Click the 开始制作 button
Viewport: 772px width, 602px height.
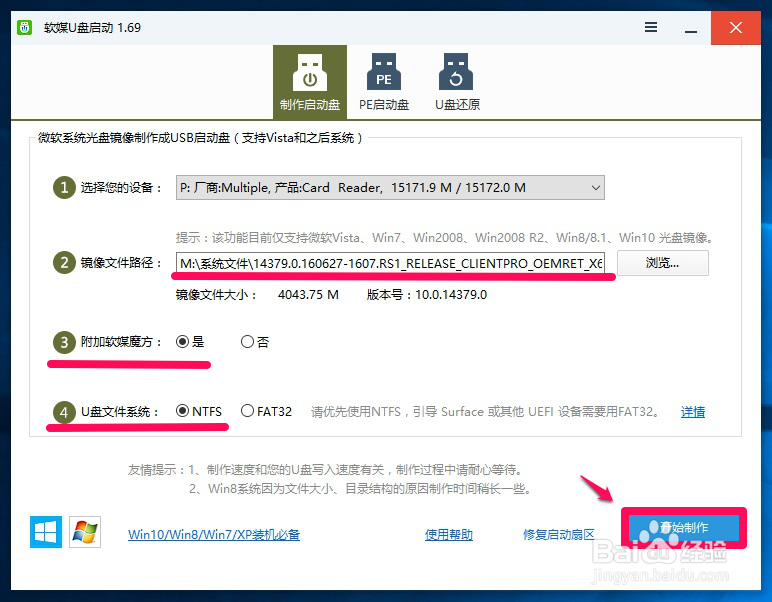coord(684,528)
